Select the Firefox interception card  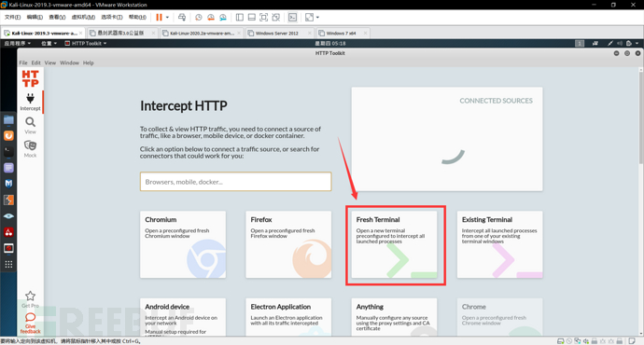pyautogui.click(x=288, y=244)
